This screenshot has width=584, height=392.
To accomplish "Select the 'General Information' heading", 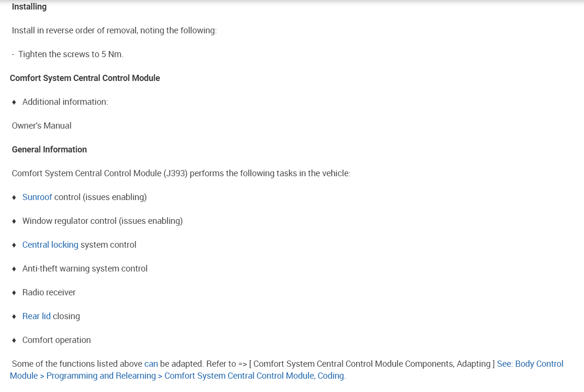I will 49,150.
